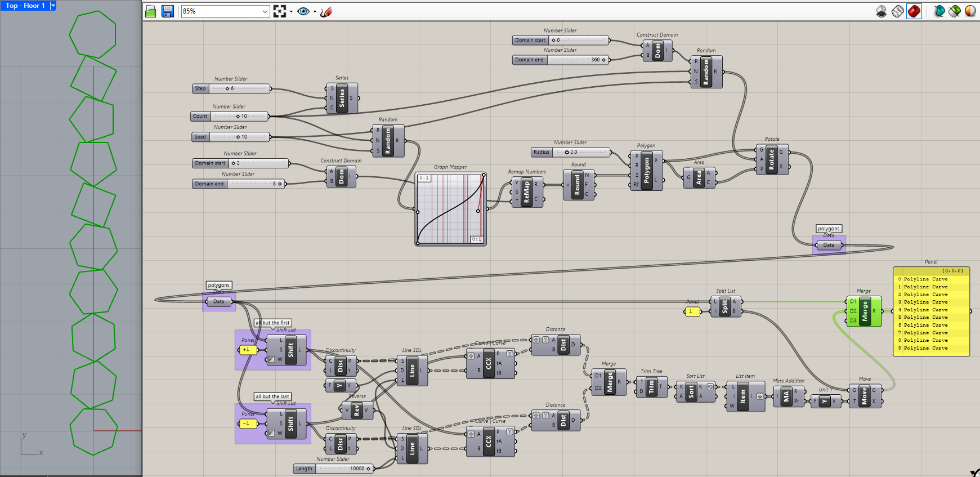Click the 'all but the first' group label

pos(273,323)
